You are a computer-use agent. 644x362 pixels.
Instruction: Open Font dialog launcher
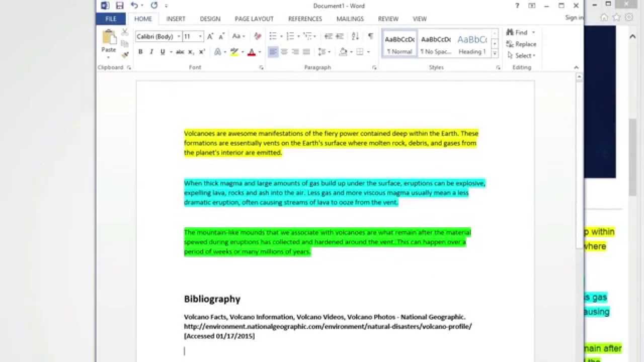[x=261, y=67]
